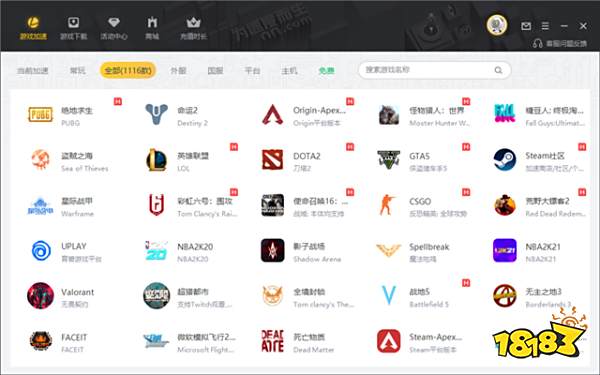Open the user avatar profile
Screen dimensions: 600x375
pos(497,25)
